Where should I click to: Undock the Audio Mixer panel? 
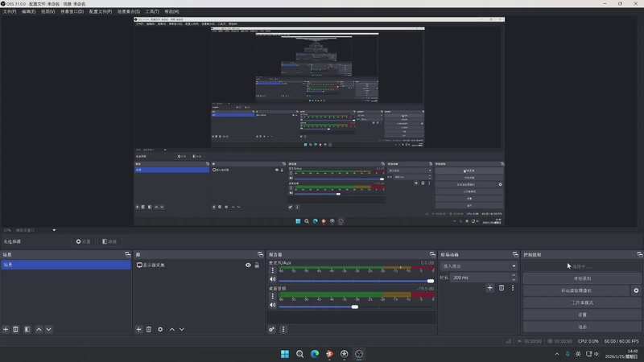coord(432,254)
